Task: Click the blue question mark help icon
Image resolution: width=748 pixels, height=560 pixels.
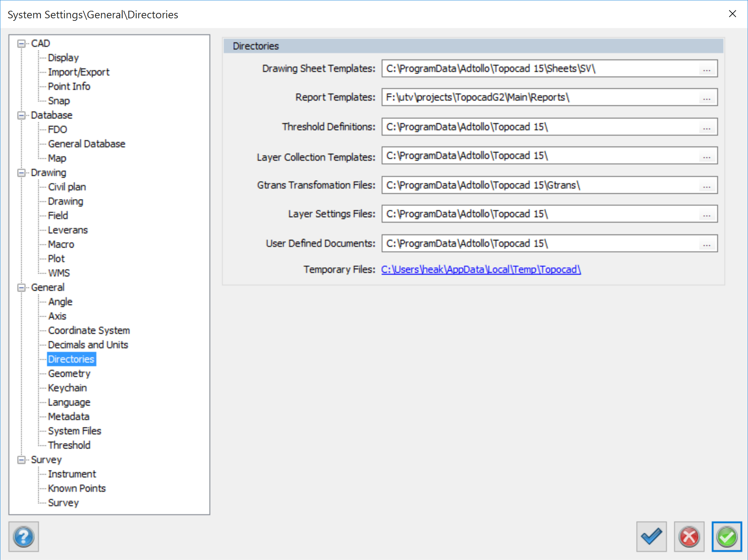Action: tap(24, 537)
